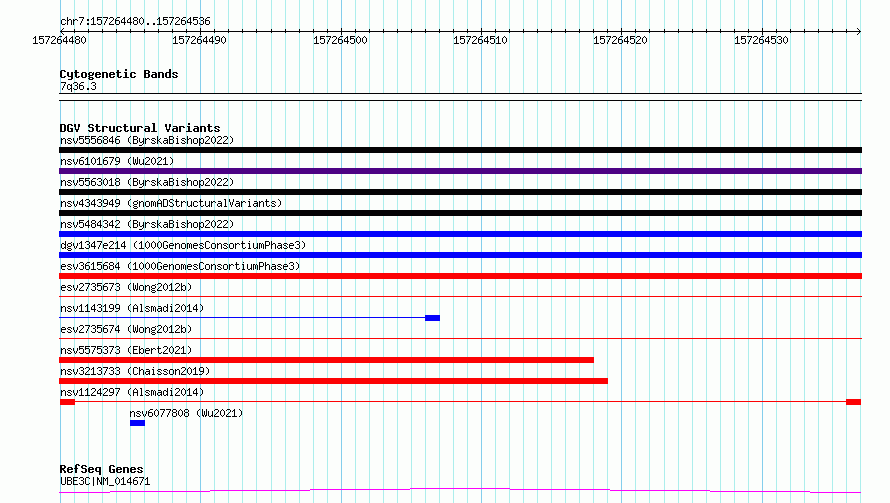Screen dimensions: 890x503
Task: Click ruler position 157264490
Action: pyautogui.click(x=199, y=40)
